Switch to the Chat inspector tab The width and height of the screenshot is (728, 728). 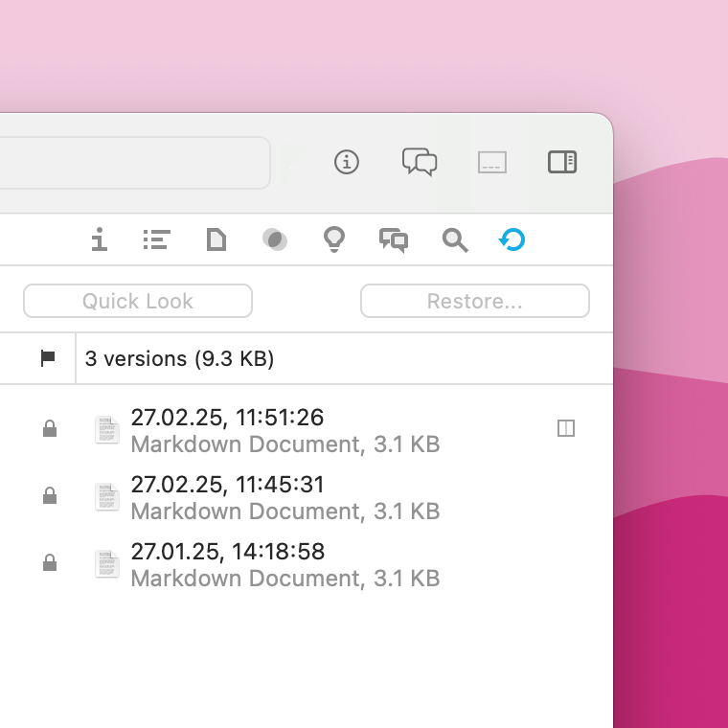coord(394,240)
